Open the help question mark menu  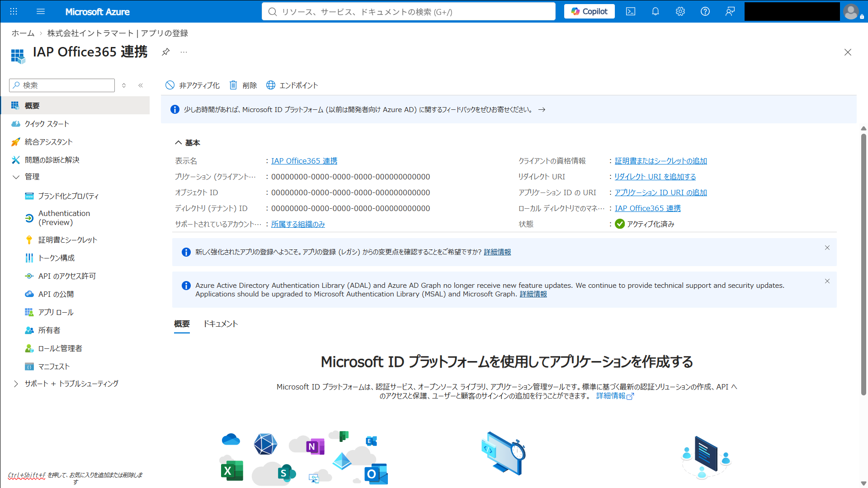705,11
